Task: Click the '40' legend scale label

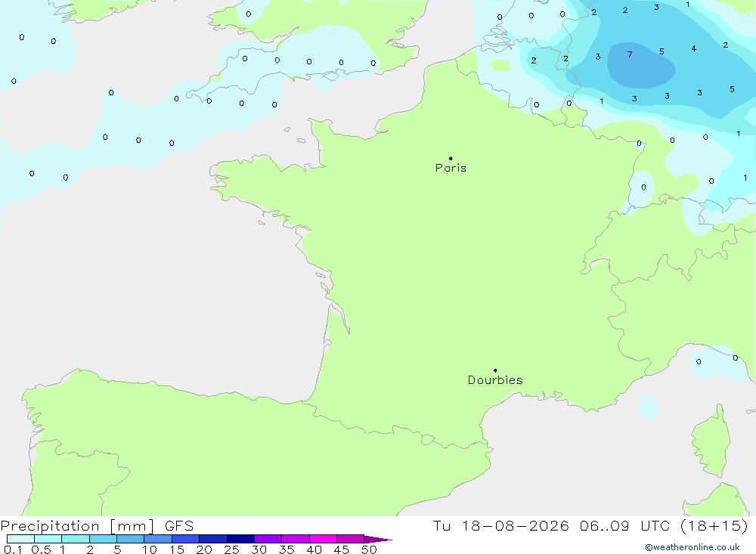Action: [314, 549]
